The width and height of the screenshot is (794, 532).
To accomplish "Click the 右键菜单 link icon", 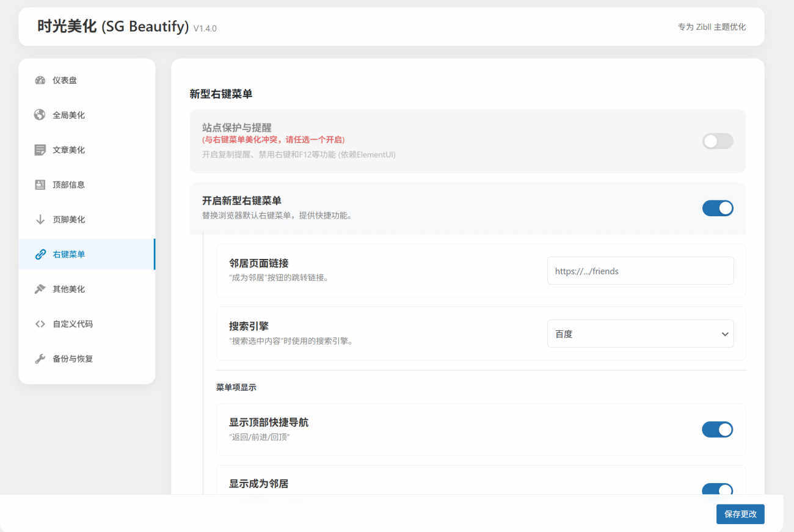I will pos(40,254).
